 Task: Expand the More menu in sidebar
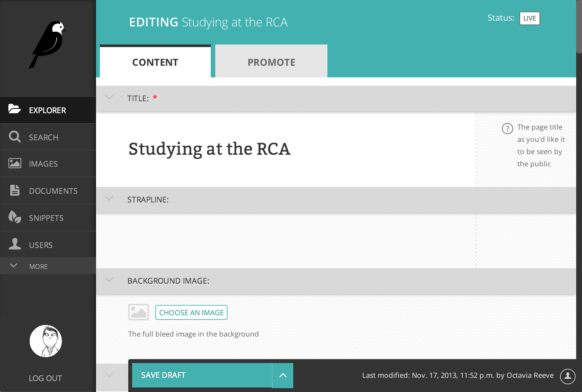pos(14,266)
